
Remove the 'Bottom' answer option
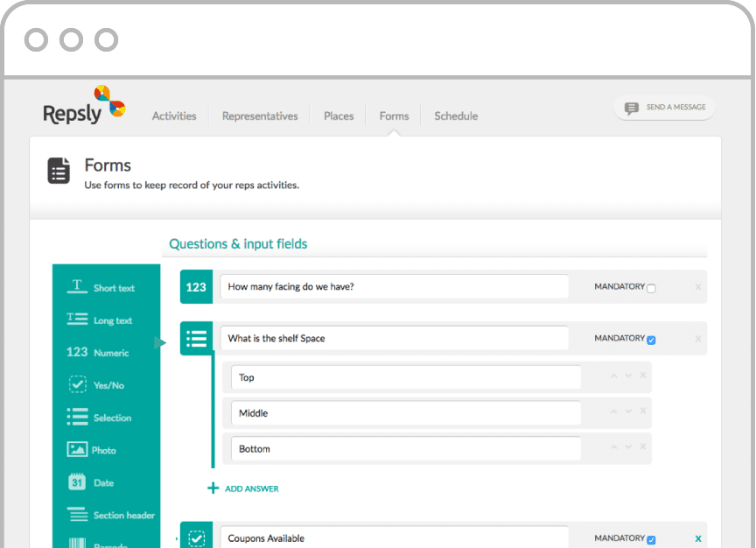click(643, 446)
